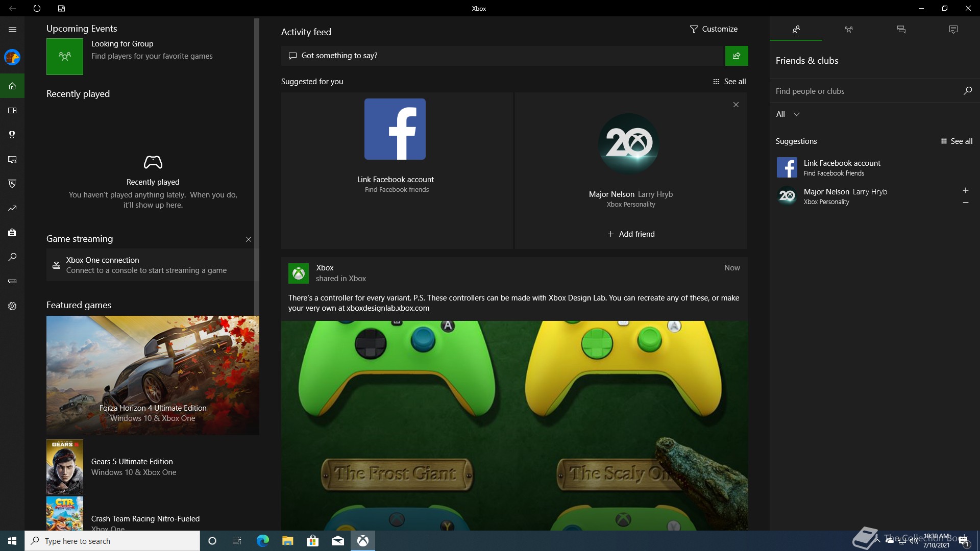Viewport: 980px width, 551px height.
Task: Switch to the Messages tab icon
Action: pos(901,30)
